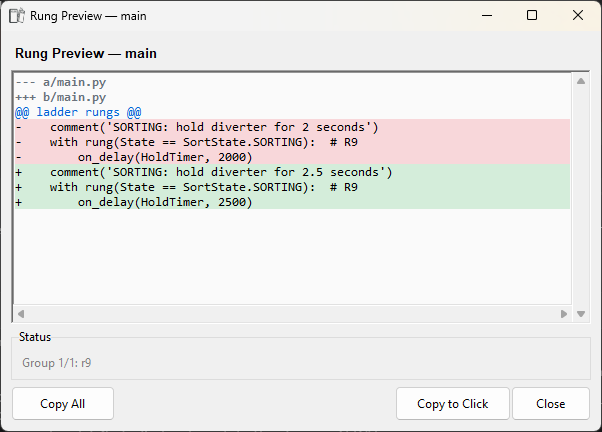Click the Rung Preview window title icon
The height and width of the screenshot is (432, 602).
(x=17, y=16)
